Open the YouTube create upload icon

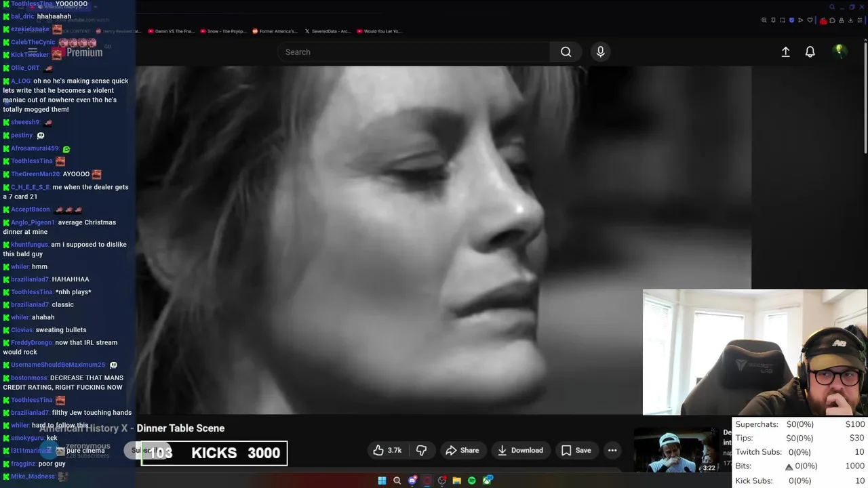[x=785, y=52]
